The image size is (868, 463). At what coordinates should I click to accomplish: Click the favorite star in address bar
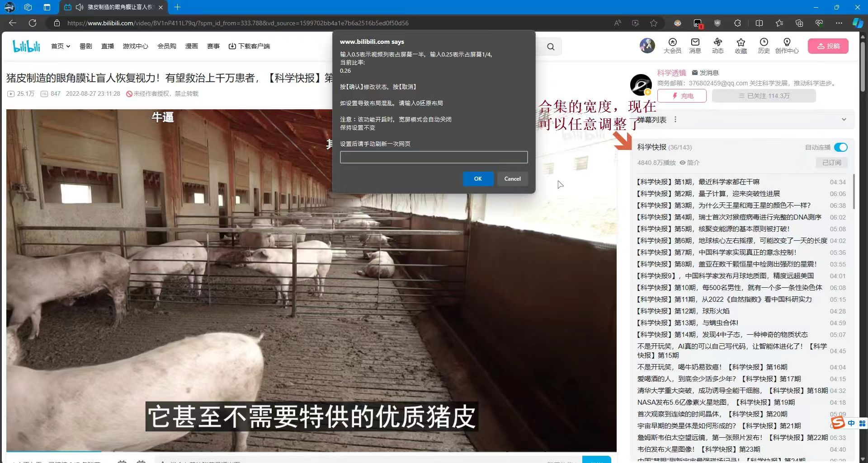coord(654,23)
